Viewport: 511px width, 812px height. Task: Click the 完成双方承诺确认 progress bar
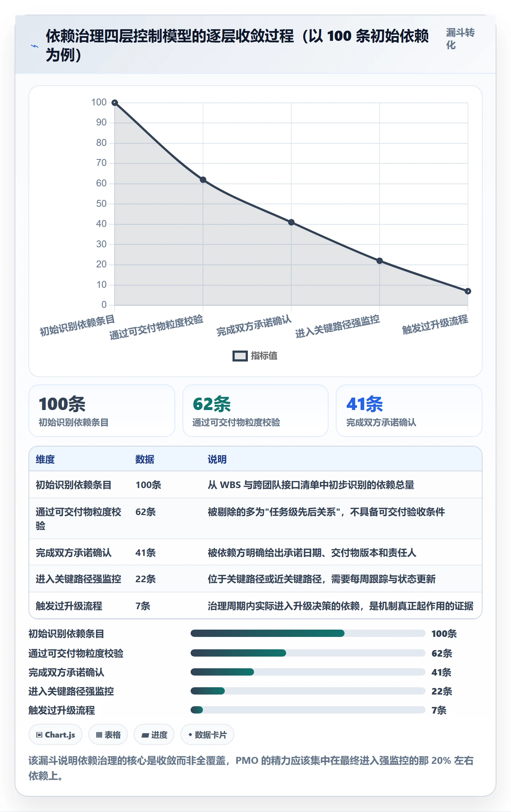(308, 672)
